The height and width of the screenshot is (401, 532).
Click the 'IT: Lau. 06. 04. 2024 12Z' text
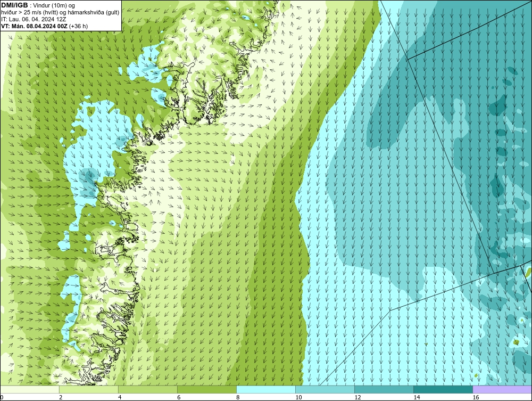34,19
